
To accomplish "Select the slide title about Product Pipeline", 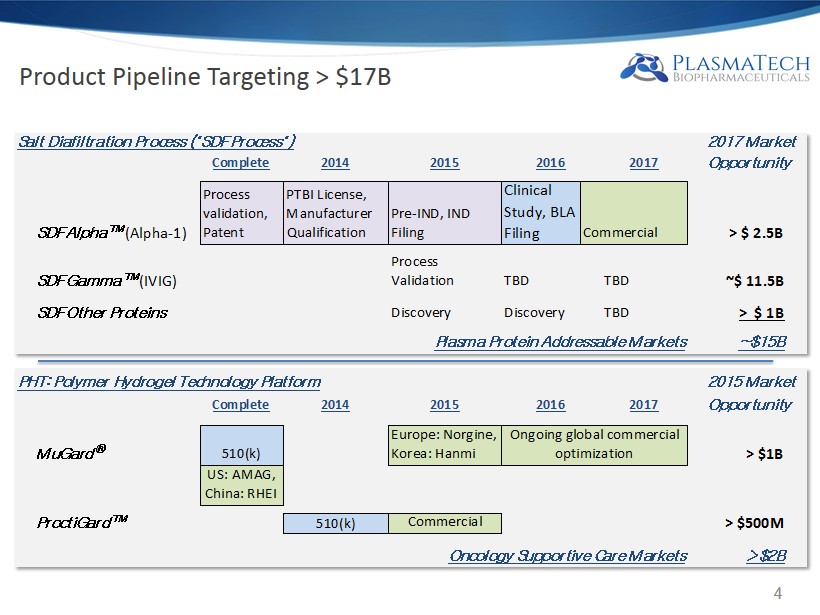I will 205,77.
